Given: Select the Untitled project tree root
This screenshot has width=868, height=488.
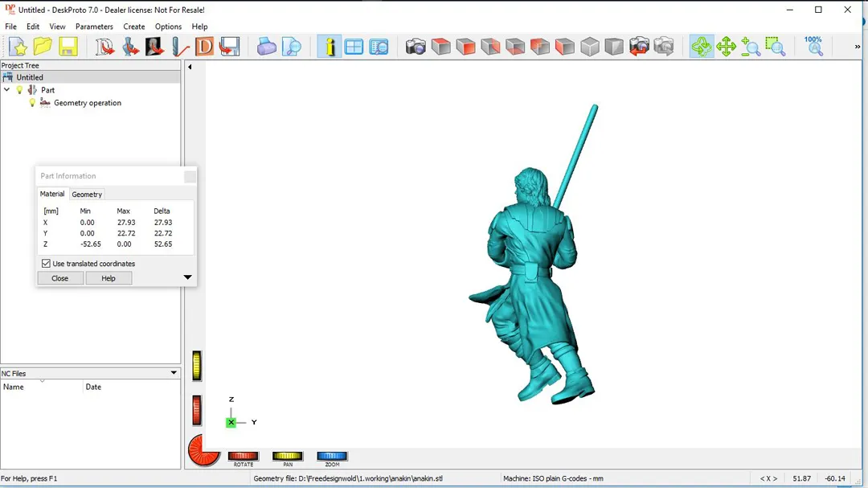Looking at the screenshot, I should click(x=30, y=77).
